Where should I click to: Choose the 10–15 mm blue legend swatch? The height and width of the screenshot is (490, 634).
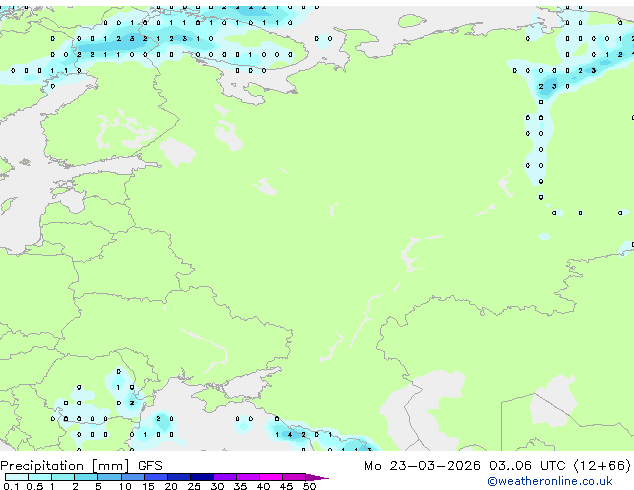point(133,477)
